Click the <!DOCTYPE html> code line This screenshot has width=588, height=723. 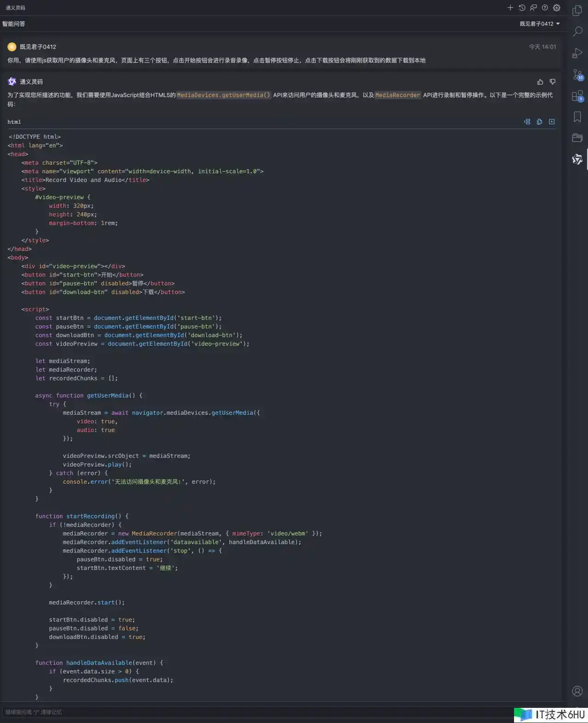point(34,137)
